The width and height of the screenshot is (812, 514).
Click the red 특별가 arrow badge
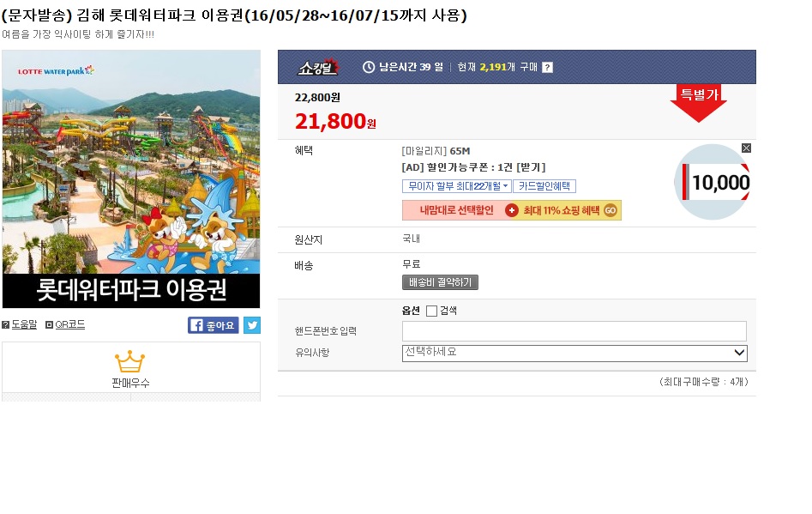click(699, 102)
